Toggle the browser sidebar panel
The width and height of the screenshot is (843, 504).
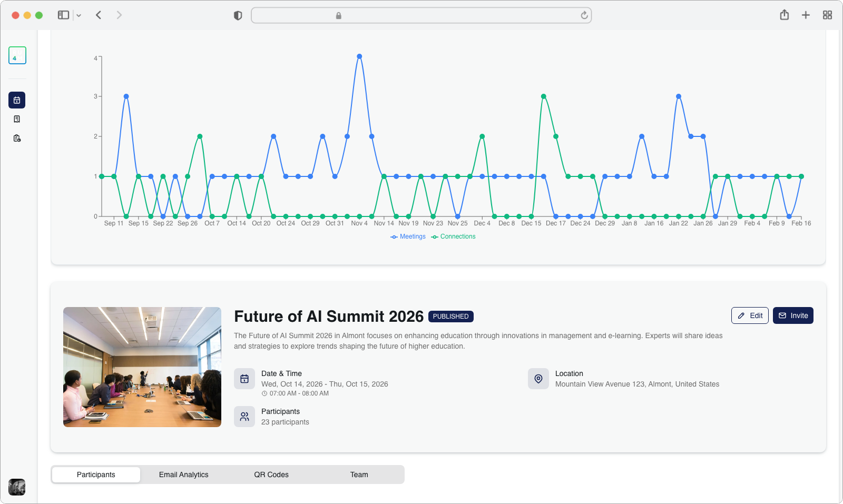click(63, 15)
